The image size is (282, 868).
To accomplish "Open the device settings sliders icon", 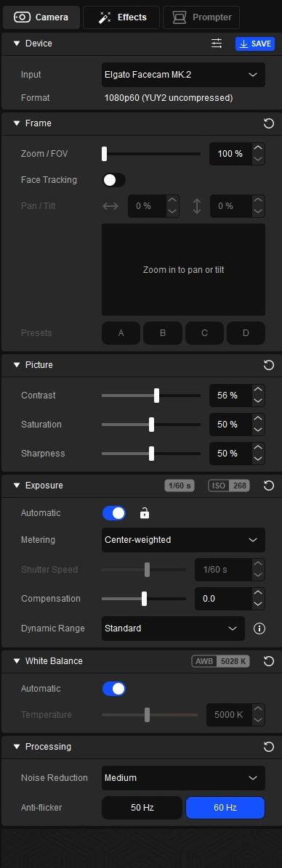I will [217, 43].
